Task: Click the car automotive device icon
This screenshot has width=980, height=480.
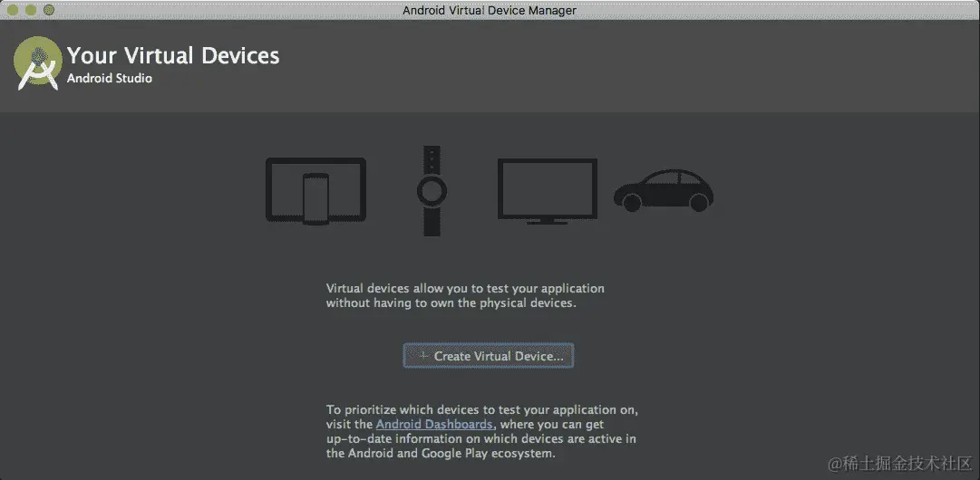Action: (664, 190)
